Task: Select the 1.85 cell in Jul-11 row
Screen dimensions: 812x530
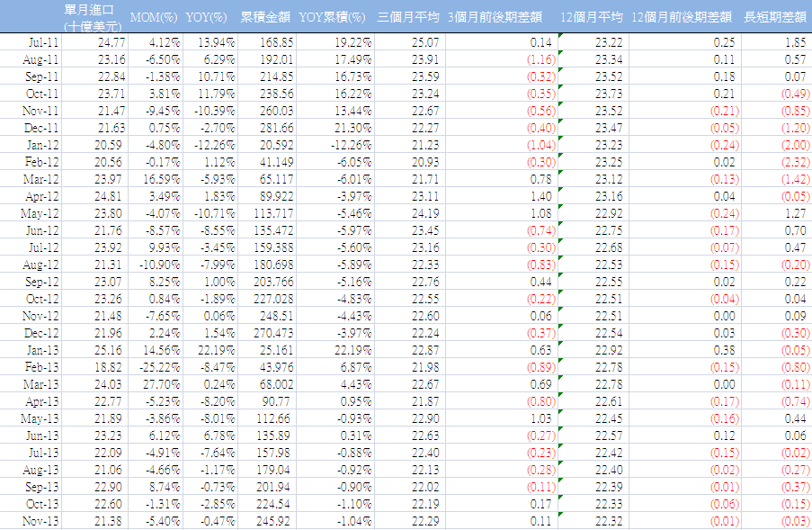Action: 795,42
